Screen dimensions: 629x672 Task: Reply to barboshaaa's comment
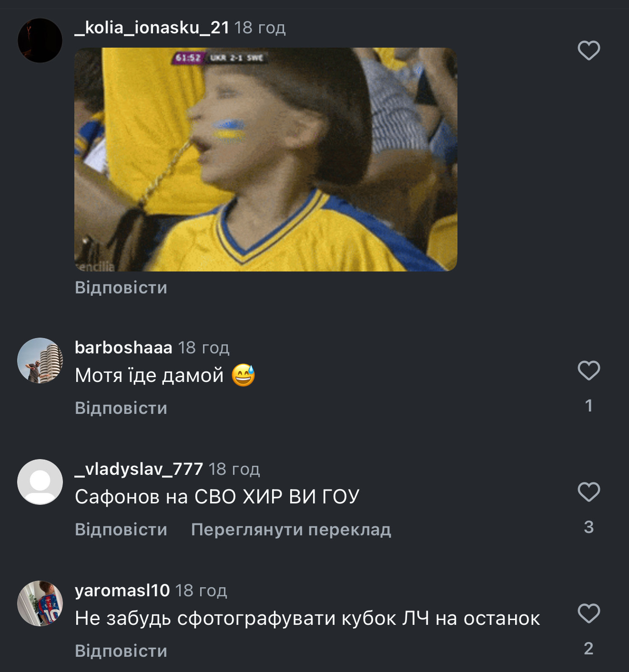[121, 408]
